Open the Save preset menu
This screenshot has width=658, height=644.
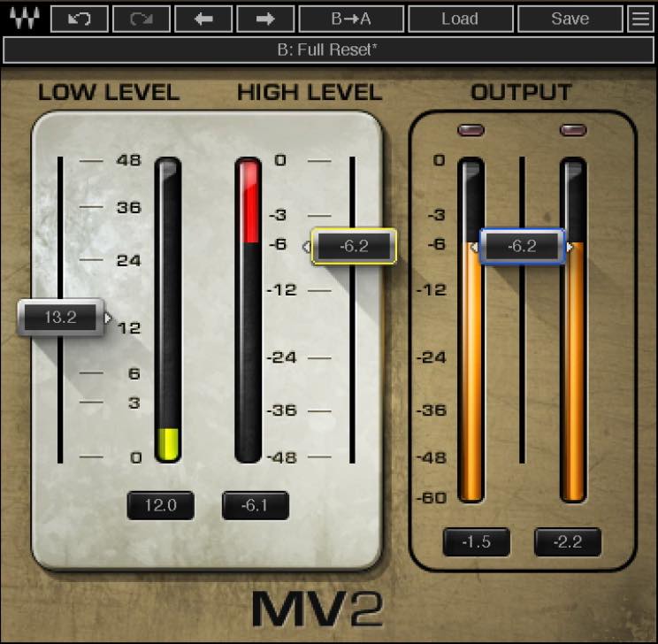pos(570,19)
